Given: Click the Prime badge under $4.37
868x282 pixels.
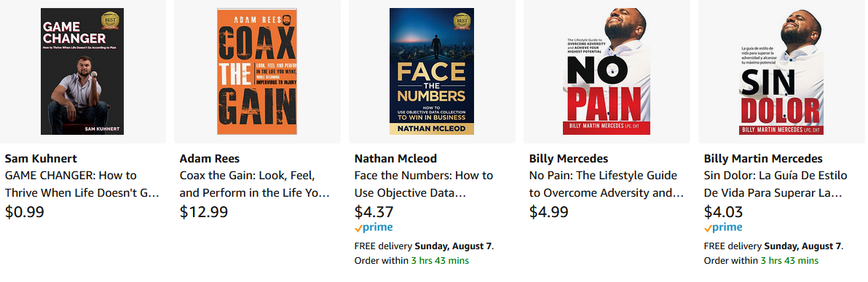Looking at the screenshot, I should point(374,227).
